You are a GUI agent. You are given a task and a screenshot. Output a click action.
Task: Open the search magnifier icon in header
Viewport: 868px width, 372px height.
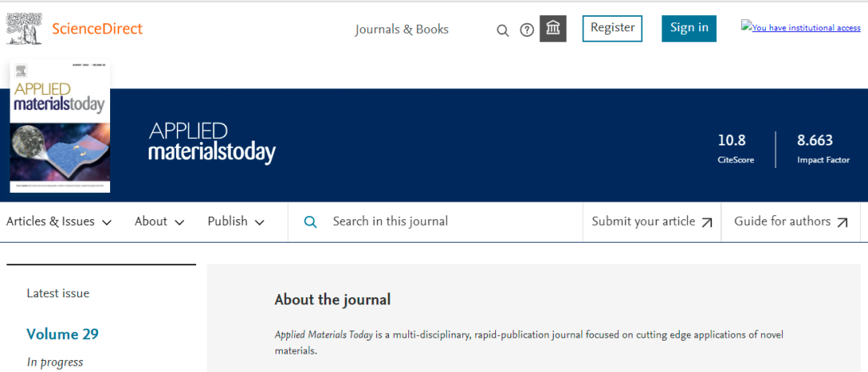click(x=503, y=31)
